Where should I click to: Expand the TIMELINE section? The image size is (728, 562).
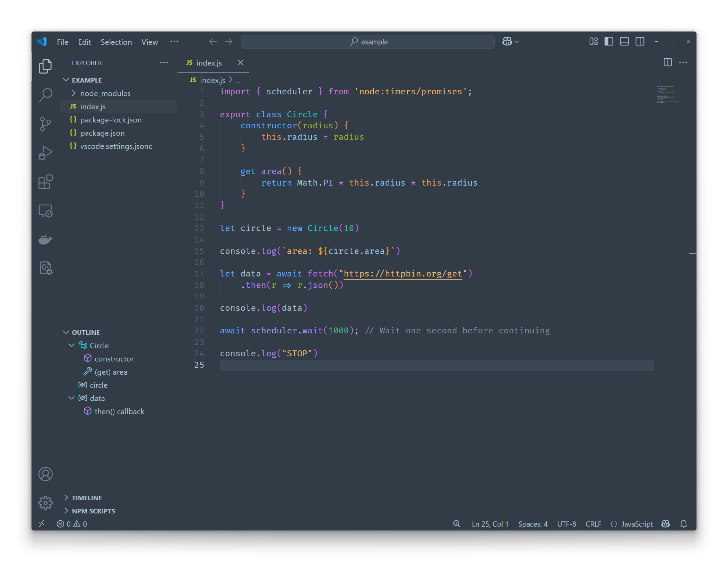coord(87,498)
